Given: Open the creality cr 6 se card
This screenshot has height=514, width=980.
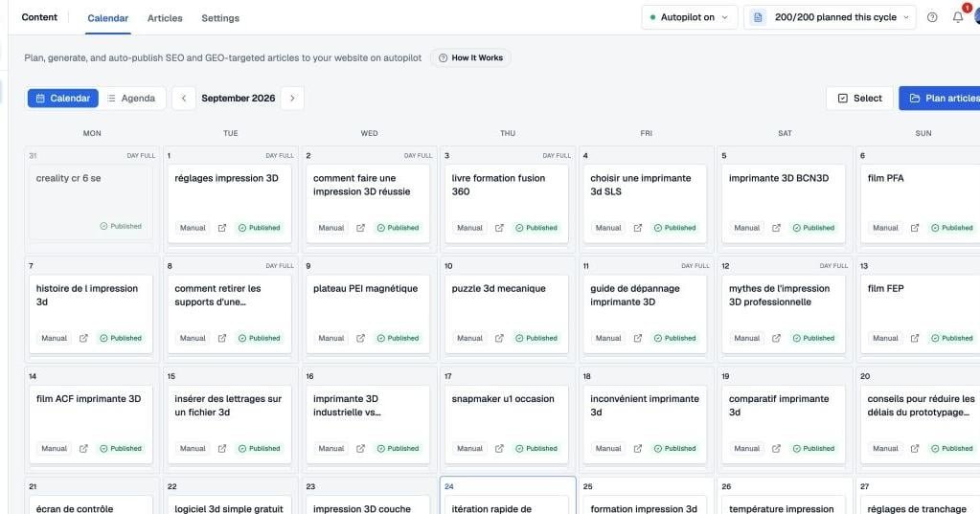Looking at the screenshot, I should (91, 201).
